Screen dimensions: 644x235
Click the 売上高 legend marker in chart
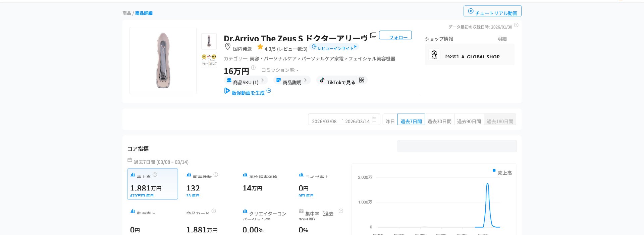[494, 171]
